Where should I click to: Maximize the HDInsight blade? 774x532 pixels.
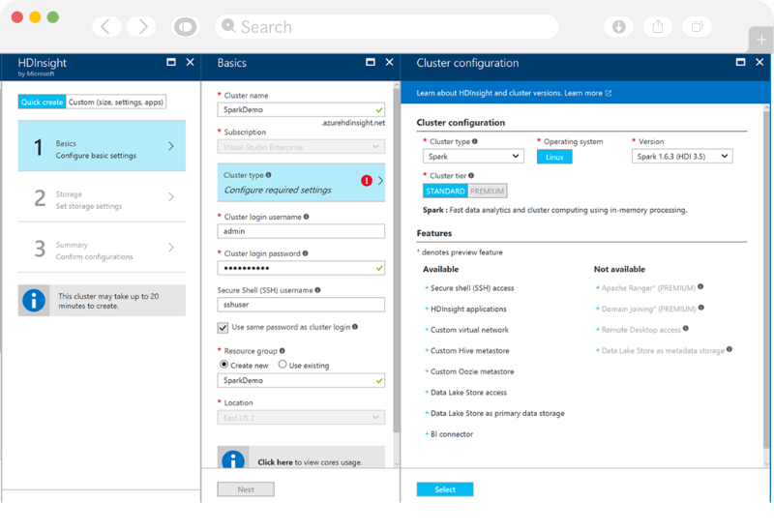point(171,62)
